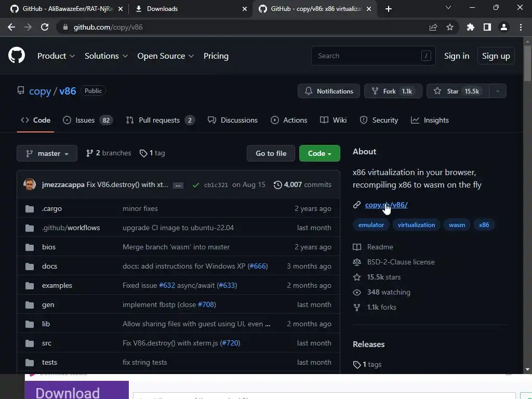Open the tab search chevron
The height and width of the screenshot is (399, 532).
(448, 7)
